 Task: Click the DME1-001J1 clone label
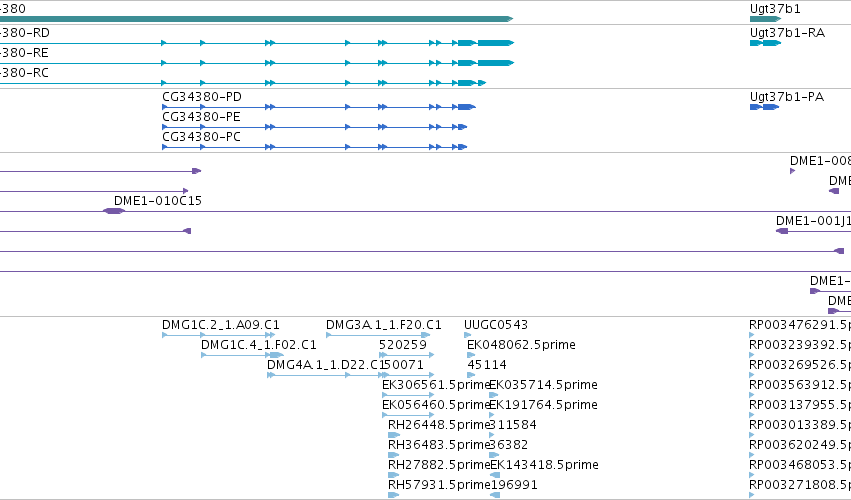813,221
